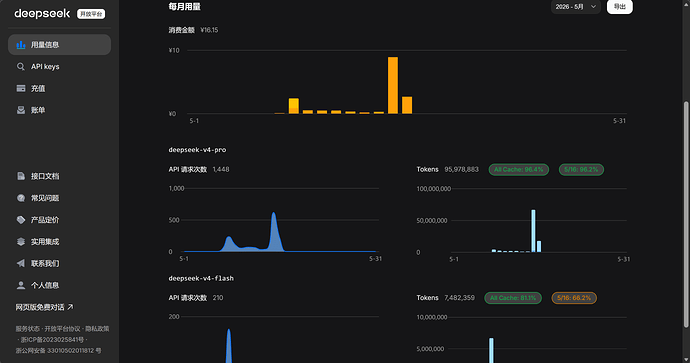Click the 5/16: 96.2% badge
The image size is (690, 363).
point(581,169)
